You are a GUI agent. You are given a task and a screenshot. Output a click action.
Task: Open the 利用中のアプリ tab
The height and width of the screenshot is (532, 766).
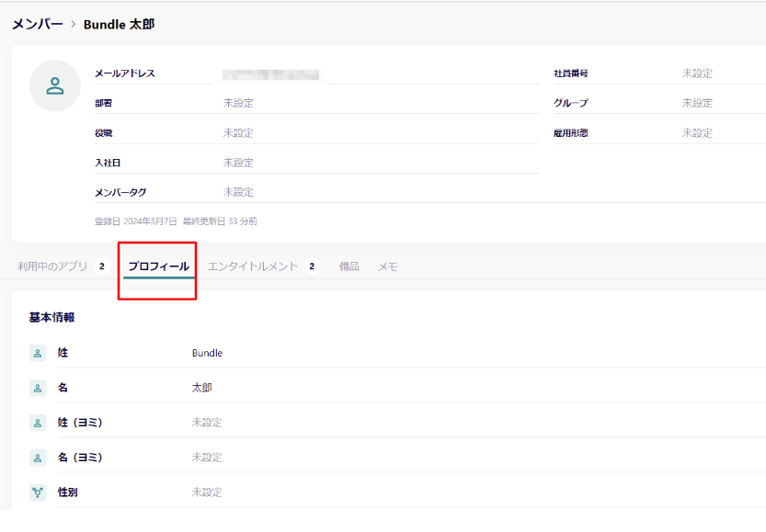pos(52,266)
